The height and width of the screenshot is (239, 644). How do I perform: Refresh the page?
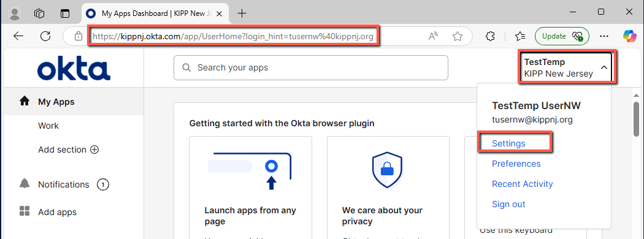tap(45, 36)
